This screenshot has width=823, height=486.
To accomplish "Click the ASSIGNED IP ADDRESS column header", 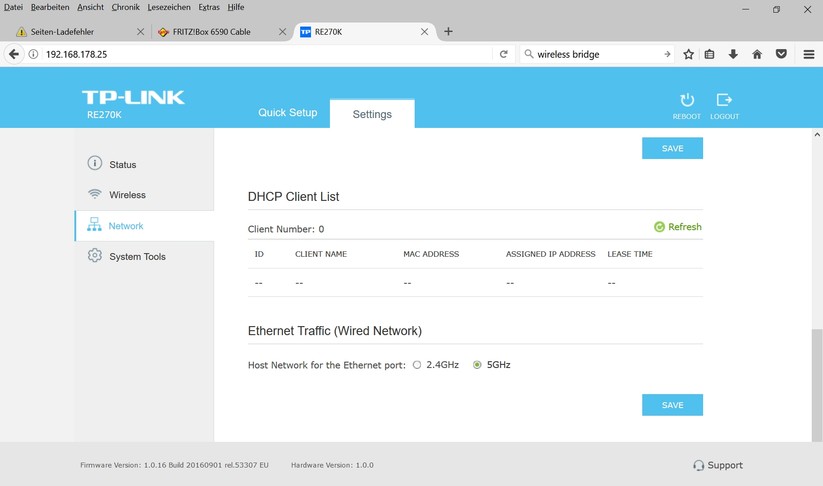I will pyautogui.click(x=551, y=254).
